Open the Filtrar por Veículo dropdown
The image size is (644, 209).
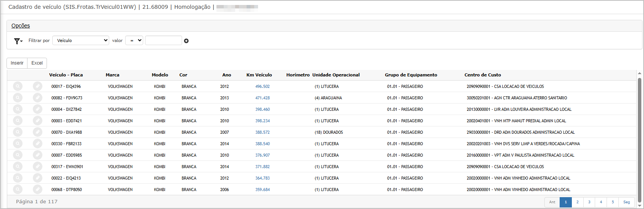click(81, 41)
